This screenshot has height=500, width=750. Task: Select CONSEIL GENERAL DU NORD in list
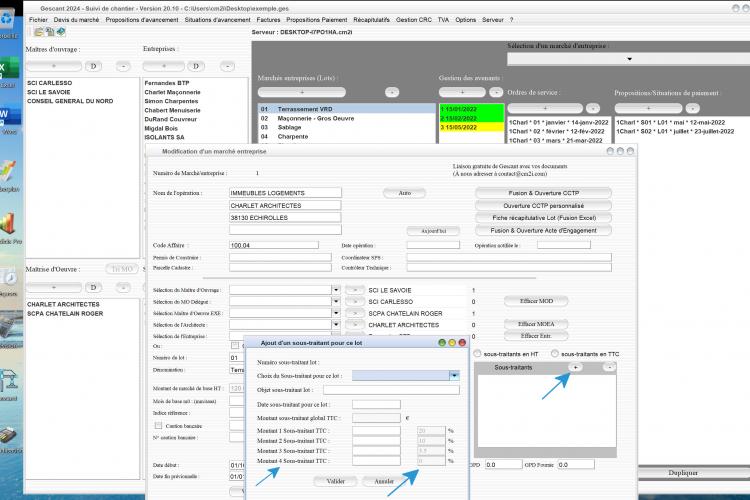click(x=70, y=101)
